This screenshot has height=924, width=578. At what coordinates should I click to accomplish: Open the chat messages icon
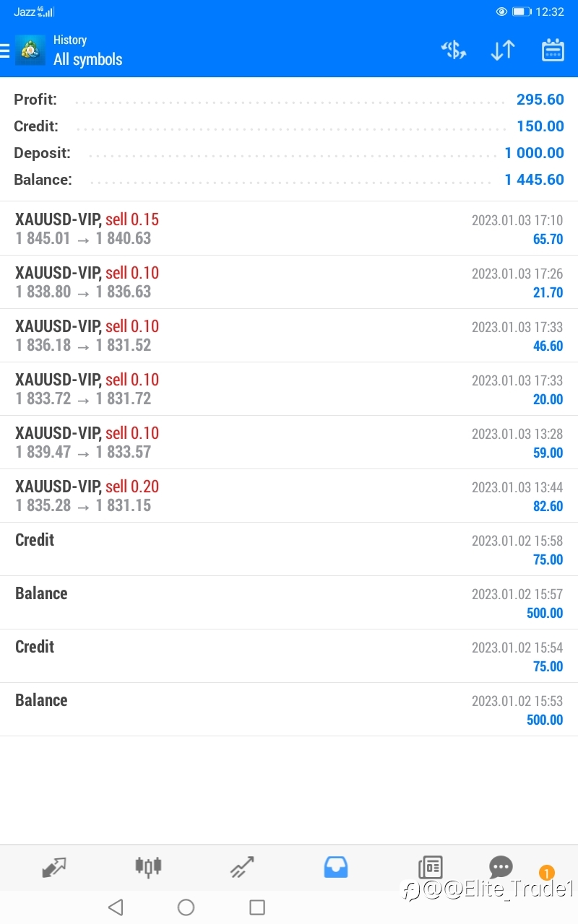(x=501, y=866)
